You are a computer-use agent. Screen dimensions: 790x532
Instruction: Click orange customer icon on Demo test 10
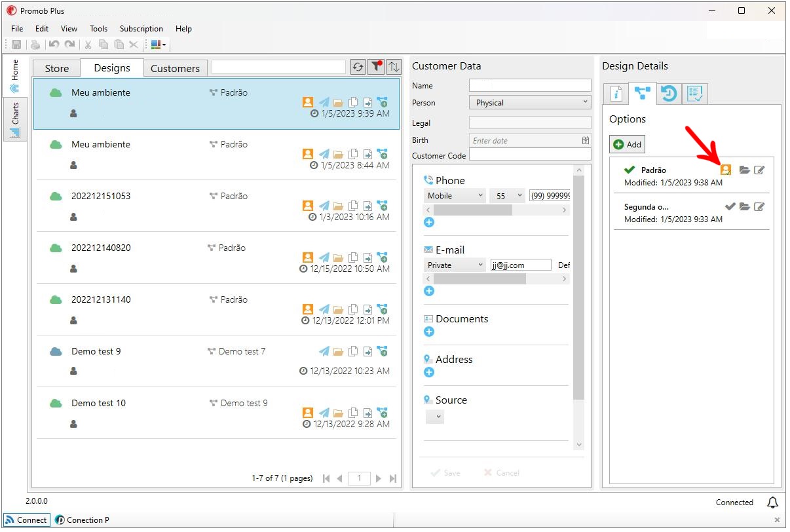pos(308,413)
